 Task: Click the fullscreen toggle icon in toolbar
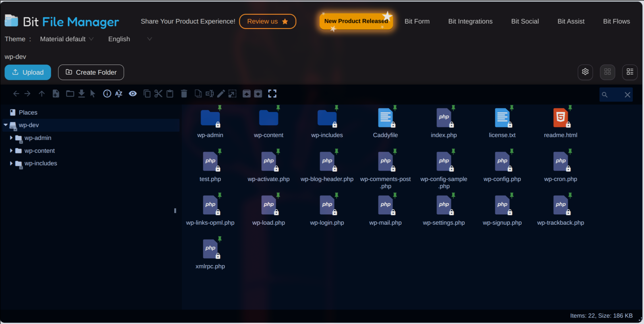pyautogui.click(x=272, y=94)
